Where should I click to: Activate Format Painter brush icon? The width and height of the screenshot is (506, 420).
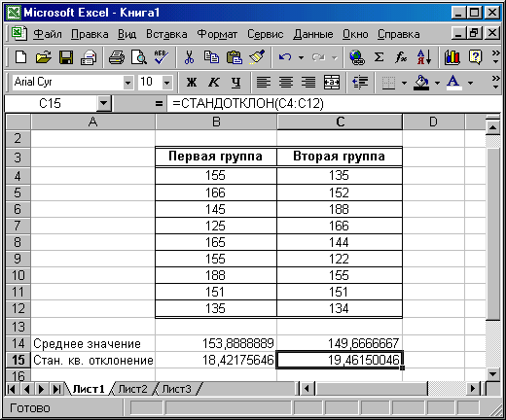[x=257, y=57]
